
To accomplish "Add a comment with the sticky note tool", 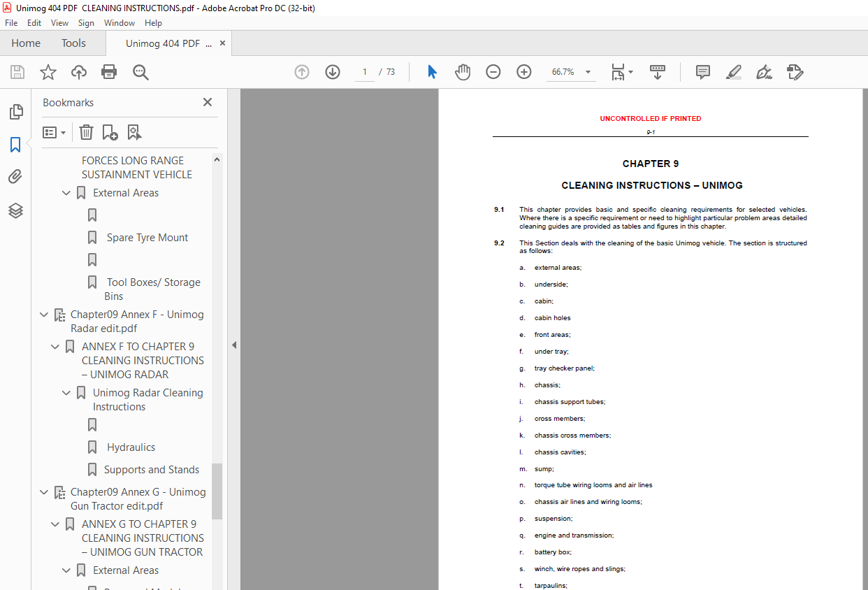I will pos(703,72).
